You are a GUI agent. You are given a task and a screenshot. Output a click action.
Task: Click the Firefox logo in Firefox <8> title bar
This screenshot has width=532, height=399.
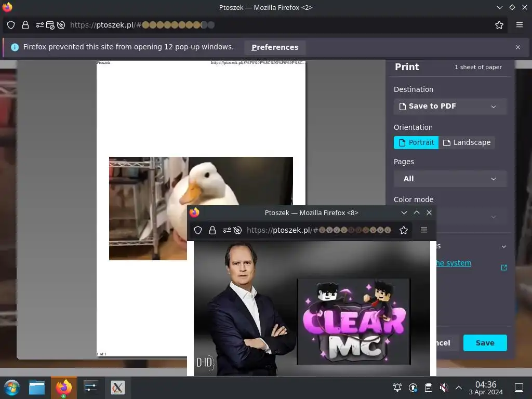coord(194,212)
